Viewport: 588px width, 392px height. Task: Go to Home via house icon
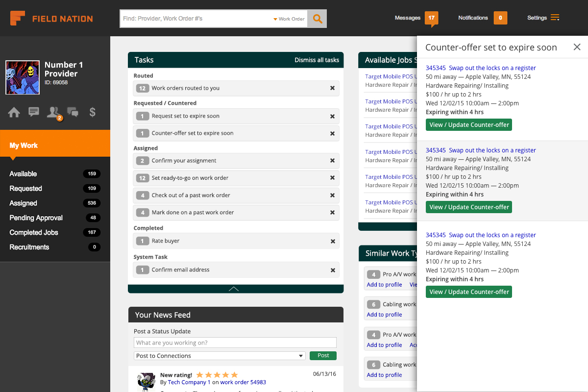point(14,112)
